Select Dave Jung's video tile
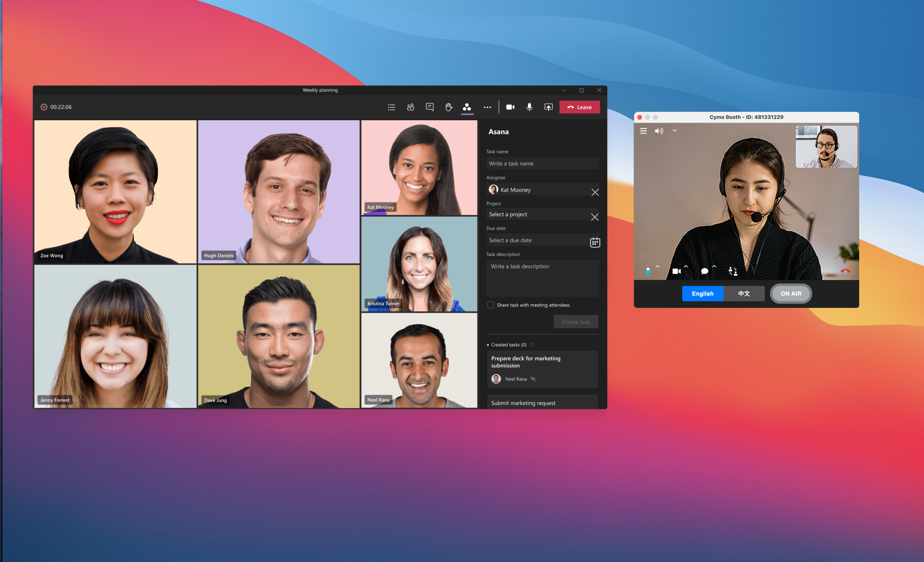Image resolution: width=924 pixels, height=562 pixels. 279,336
